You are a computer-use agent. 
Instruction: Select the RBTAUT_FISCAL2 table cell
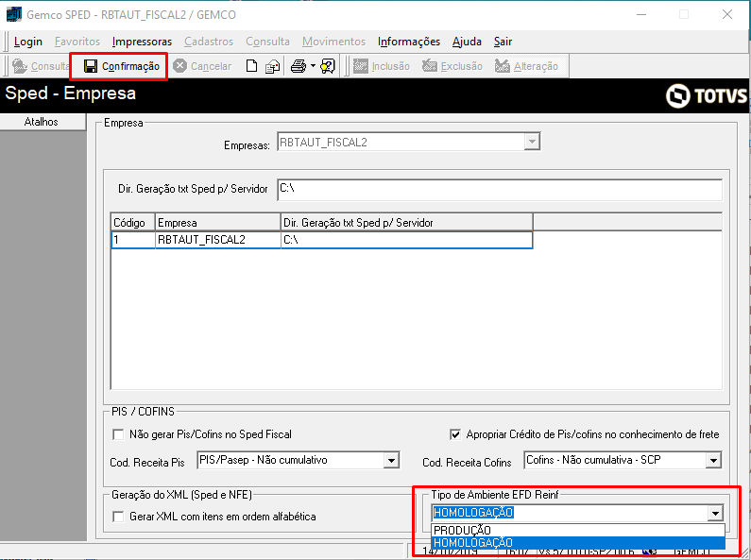pos(218,240)
